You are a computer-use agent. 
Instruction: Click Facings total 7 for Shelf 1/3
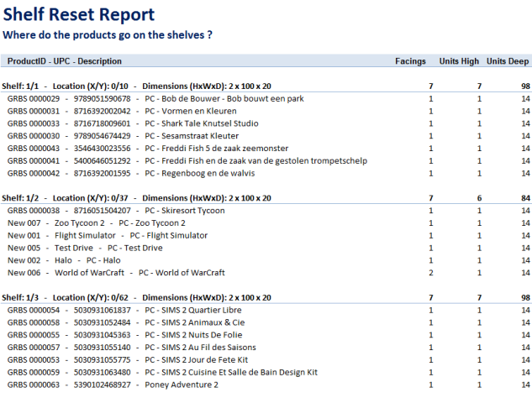(431, 297)
